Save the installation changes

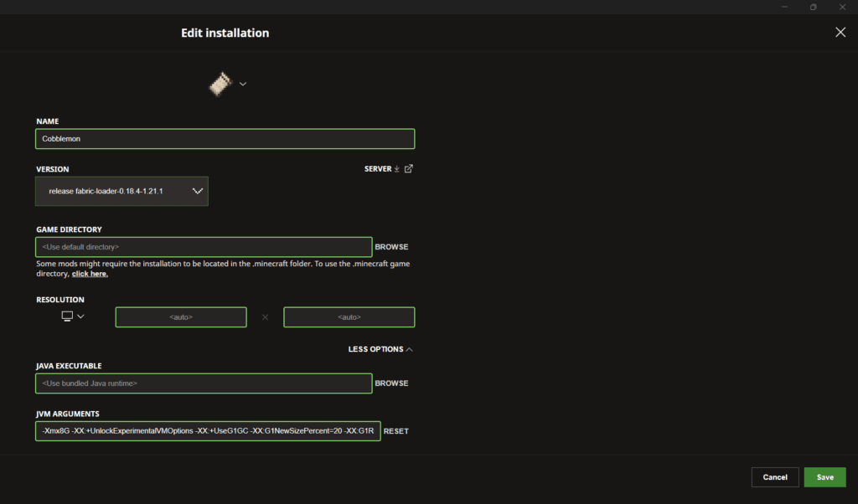click(824, 477)
